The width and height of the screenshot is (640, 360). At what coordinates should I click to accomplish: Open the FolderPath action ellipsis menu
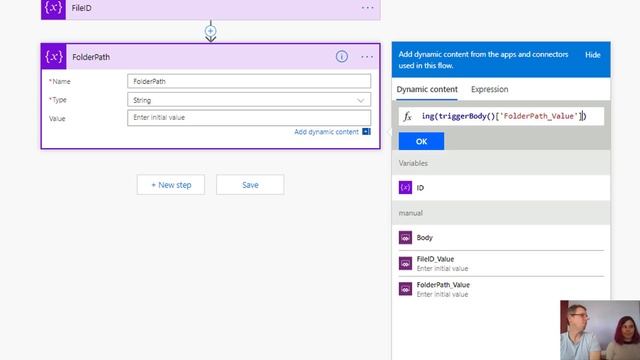pos(367,57)
